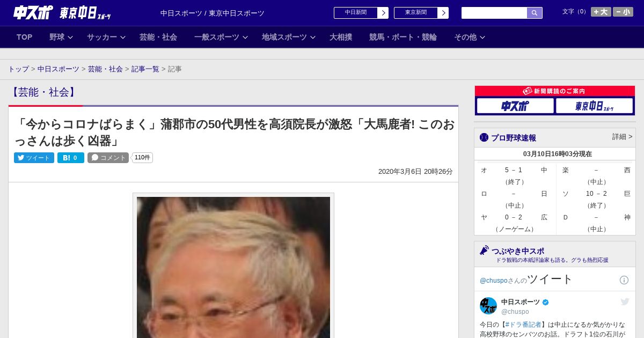Open the 中日新聞 link button
Screen dimensions: 644x338
pos(355,13)
